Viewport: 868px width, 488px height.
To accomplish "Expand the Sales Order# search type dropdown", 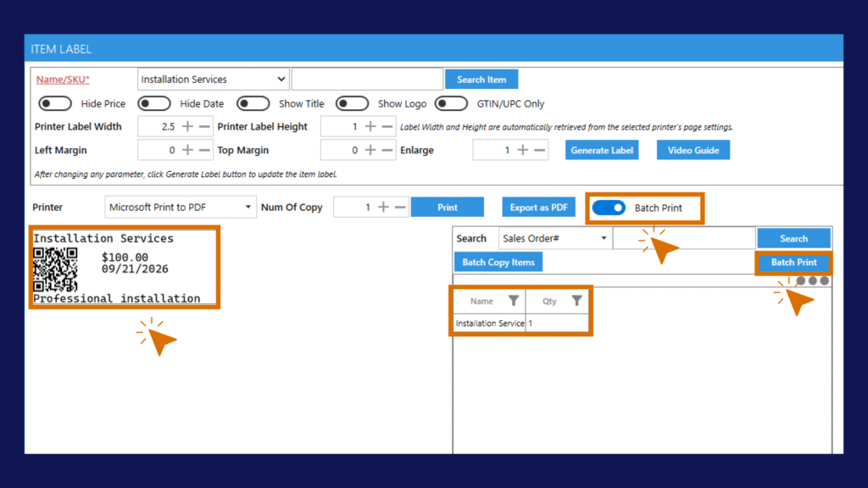I will coord(555,238).
